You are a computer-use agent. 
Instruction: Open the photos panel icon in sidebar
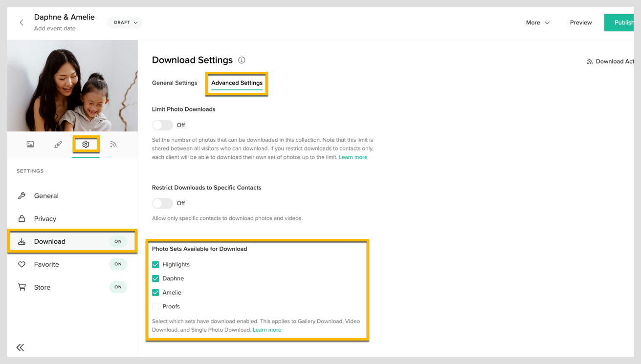point(30,144)
